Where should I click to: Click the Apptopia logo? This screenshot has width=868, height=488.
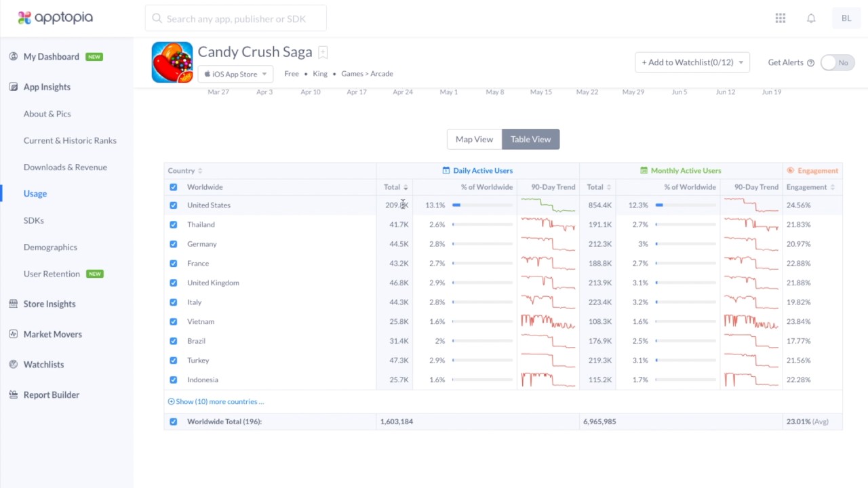pyautogui.click(x=56, y=18)
